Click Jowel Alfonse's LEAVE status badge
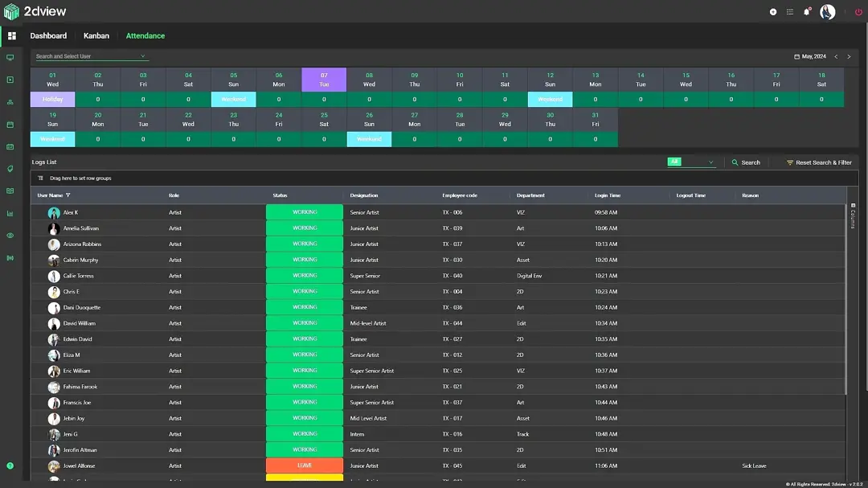This screenshot has width=868, height=488. click(305, 465)
